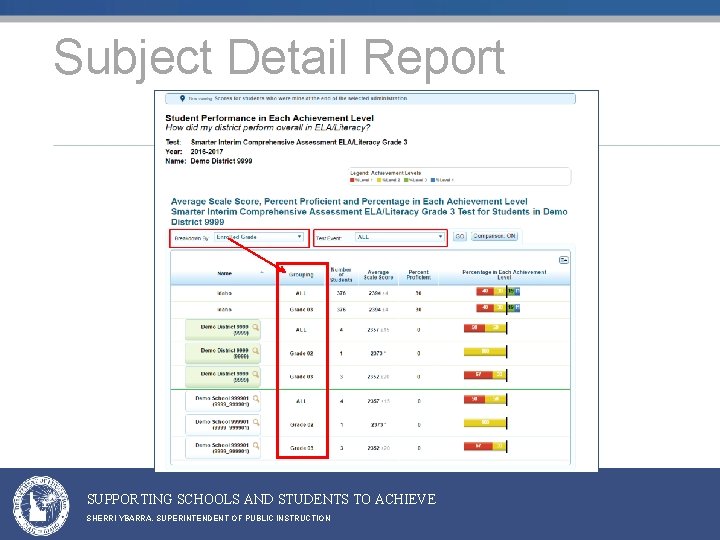The height and width of the screenshot is (540, 720).
Task: Click the yellow bar in Demo School Grade 02 row
Action: click(x=485, y=422)
